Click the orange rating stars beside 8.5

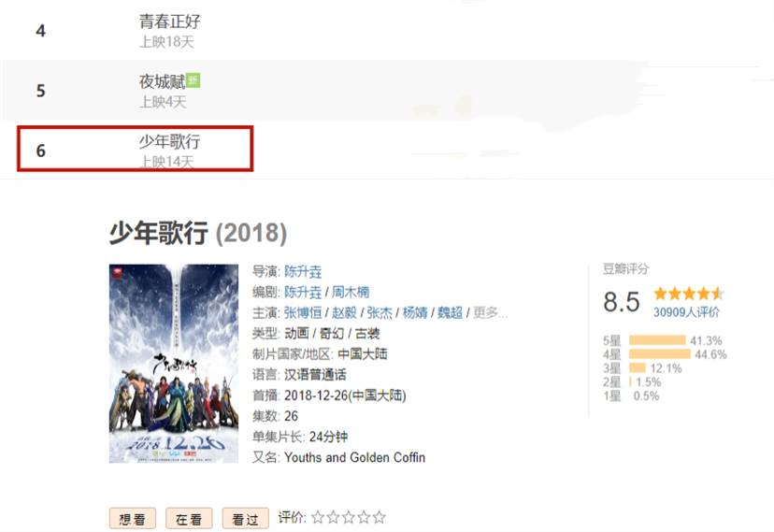coord(689,295)
